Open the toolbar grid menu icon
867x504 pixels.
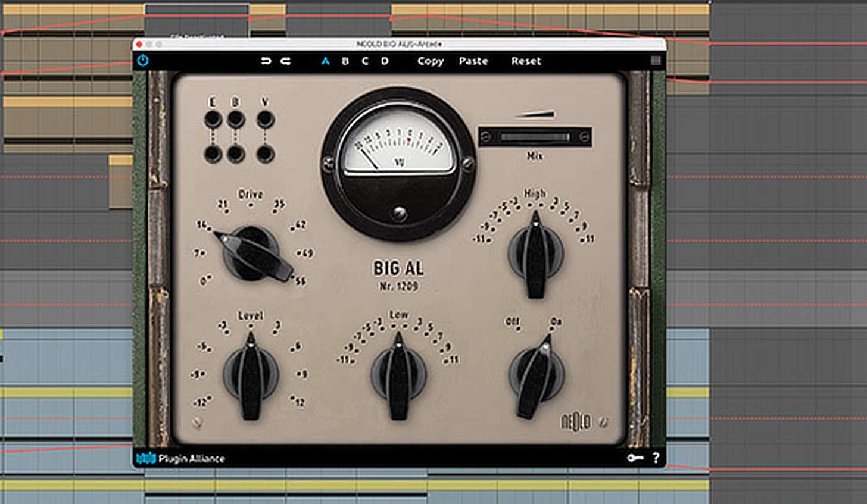(656, 61)
